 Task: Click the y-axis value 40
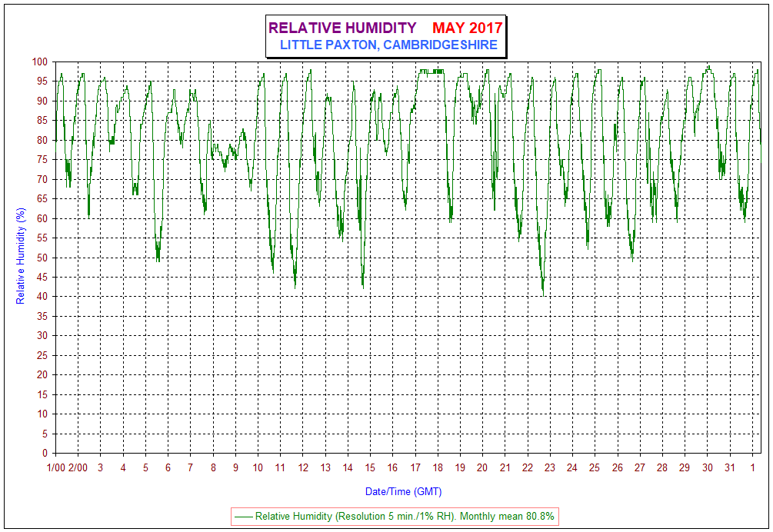pyautogui.click(x=42, y=297)
